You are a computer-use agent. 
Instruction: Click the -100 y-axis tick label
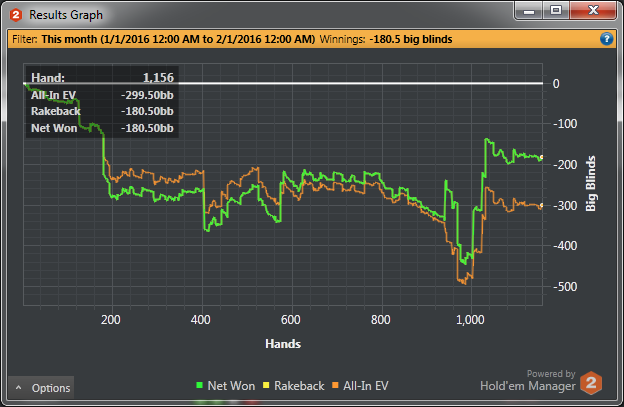click(565, 124)
